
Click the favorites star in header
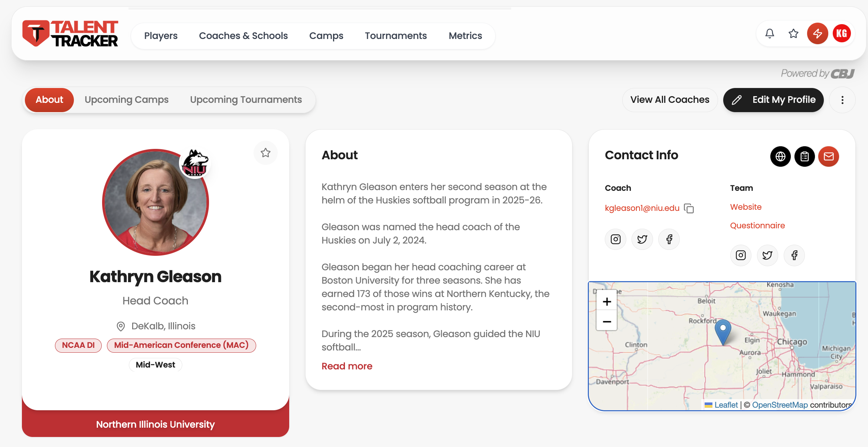793,34
